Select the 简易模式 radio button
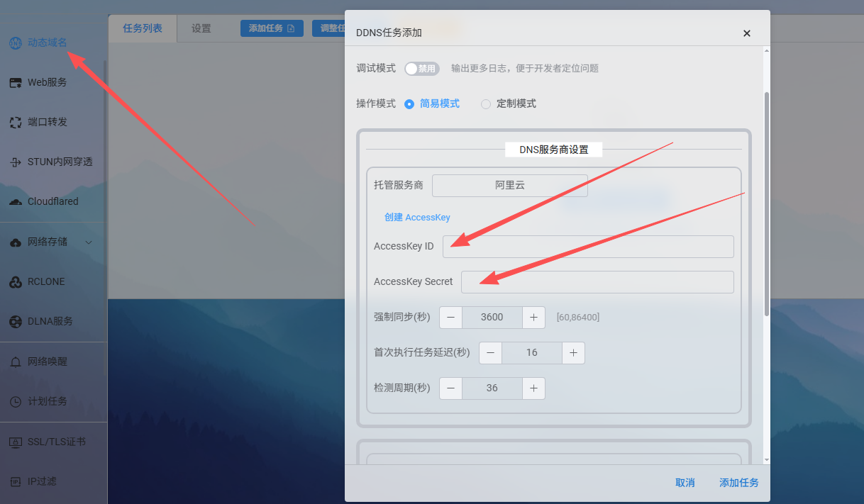The image size is (864, 504). point(409,104)
